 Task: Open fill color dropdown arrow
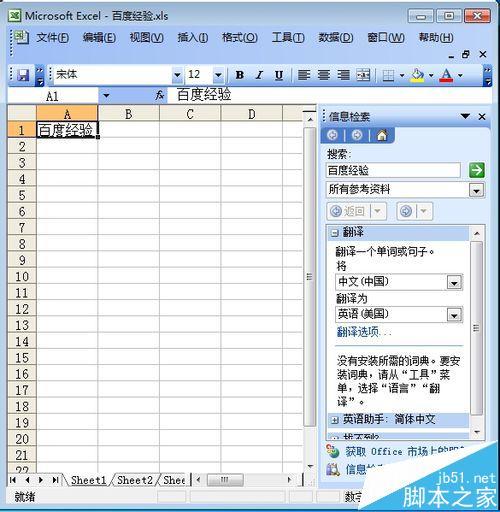click(x=431, y=75)
